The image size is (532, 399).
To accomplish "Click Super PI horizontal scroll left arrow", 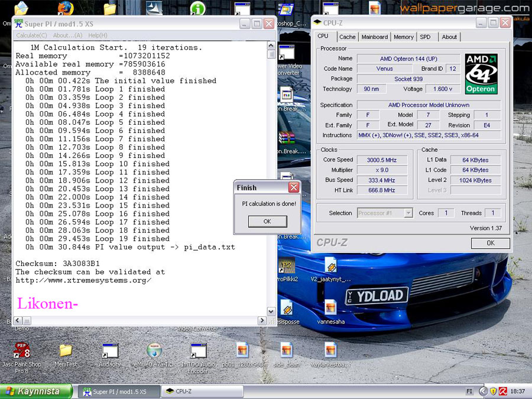I will (18, 320).
